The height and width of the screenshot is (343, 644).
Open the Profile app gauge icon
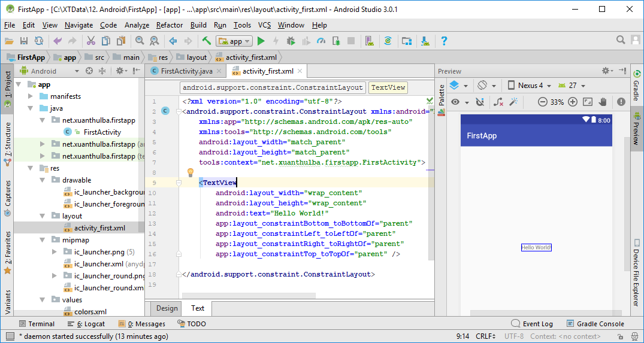click(x=321, y=41)
